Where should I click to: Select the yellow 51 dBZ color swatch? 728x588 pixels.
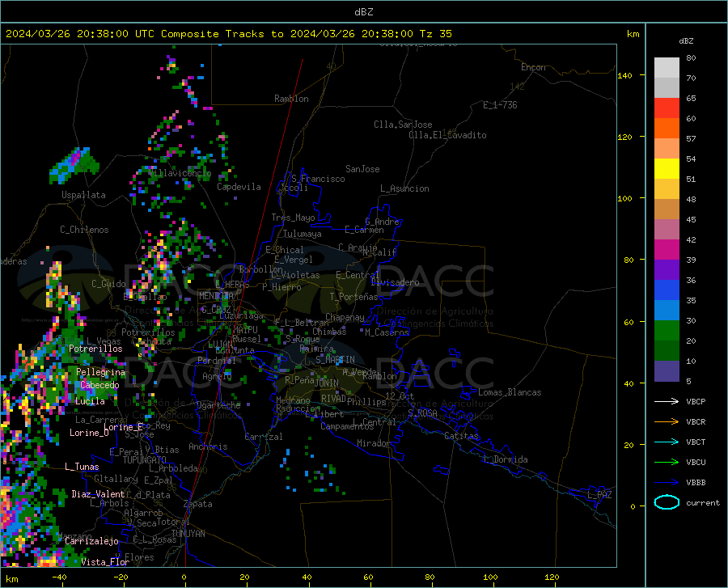pos(667,169)
